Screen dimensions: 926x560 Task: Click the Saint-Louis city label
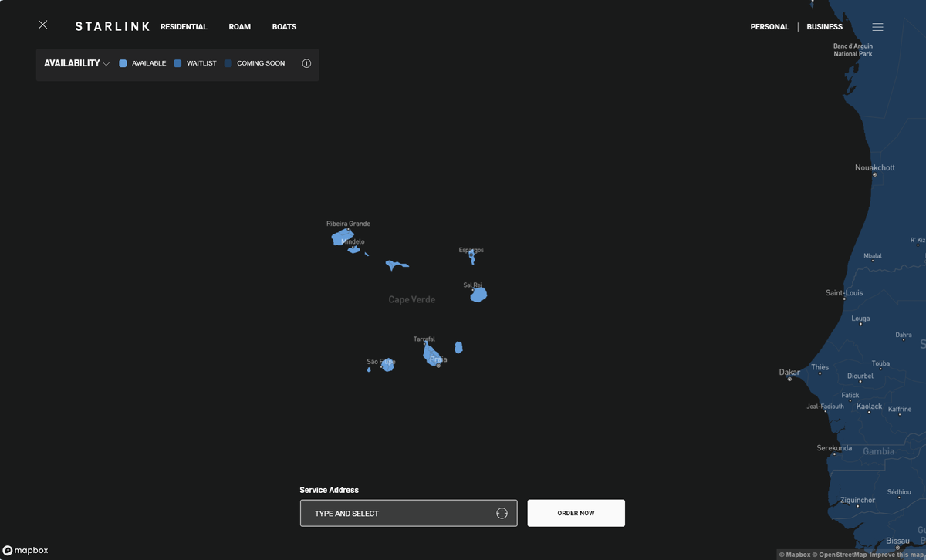(x=844, y=293)
